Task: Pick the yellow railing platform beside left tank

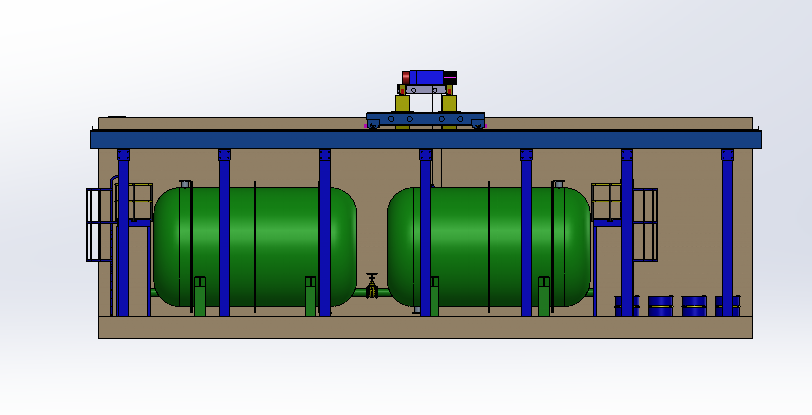Action: tap(134, 202)
